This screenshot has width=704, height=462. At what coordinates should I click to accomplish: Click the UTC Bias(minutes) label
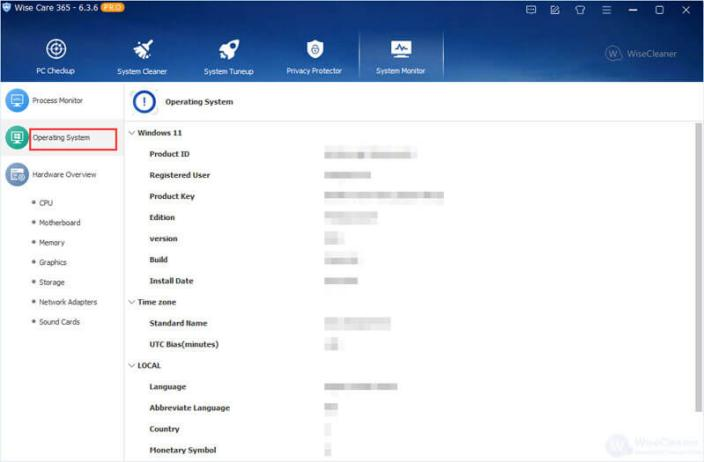[184, 344]
